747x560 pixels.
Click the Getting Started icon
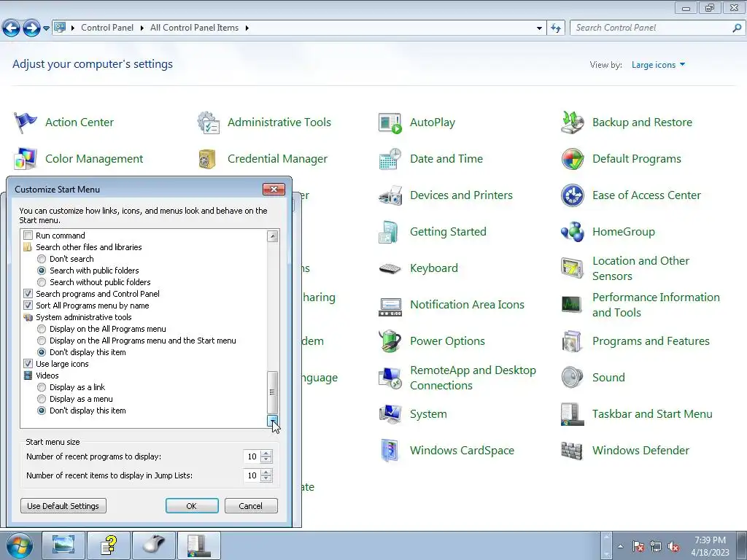click(389, 232)
